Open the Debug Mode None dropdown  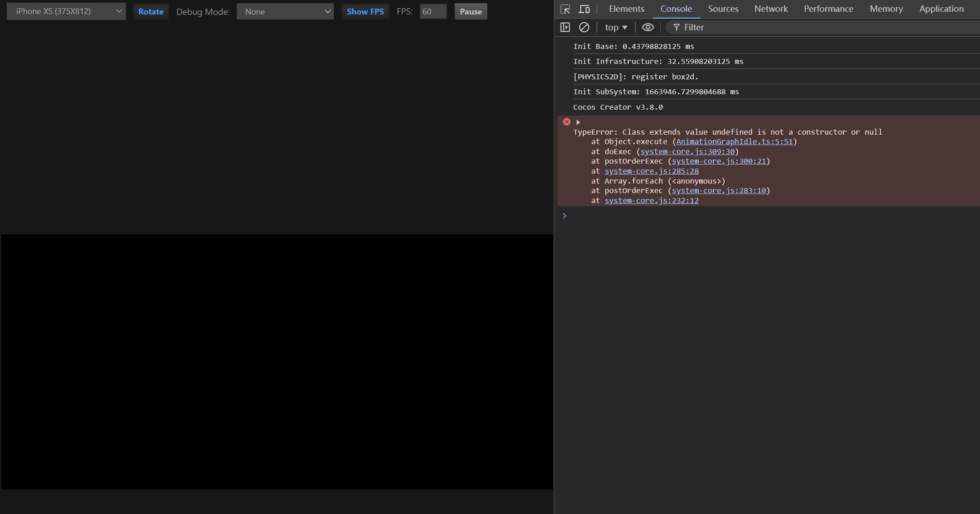(285, 11)
